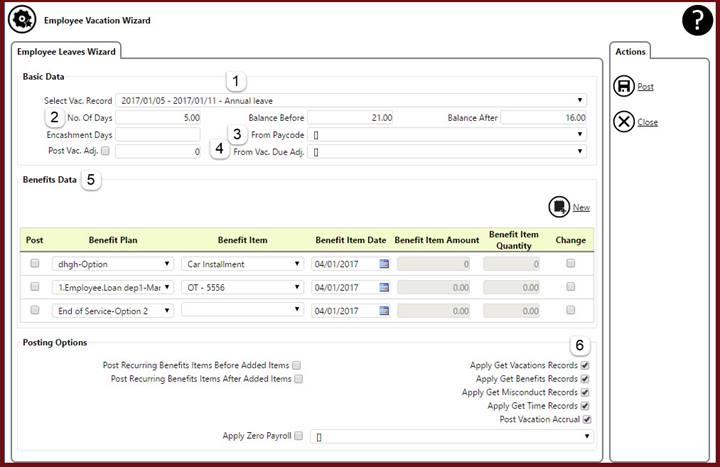Tick the Change checkbox for Car Installment row
Image resolution: width=720 pixels, height=467 pixels.
pyautogui.click(x=570, y=264)
